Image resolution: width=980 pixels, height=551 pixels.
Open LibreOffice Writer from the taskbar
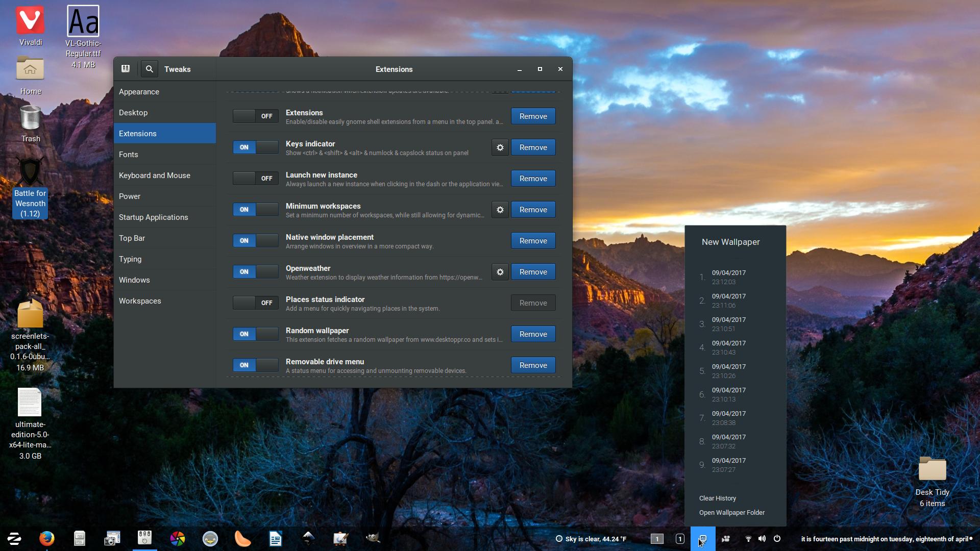point(276,538)
